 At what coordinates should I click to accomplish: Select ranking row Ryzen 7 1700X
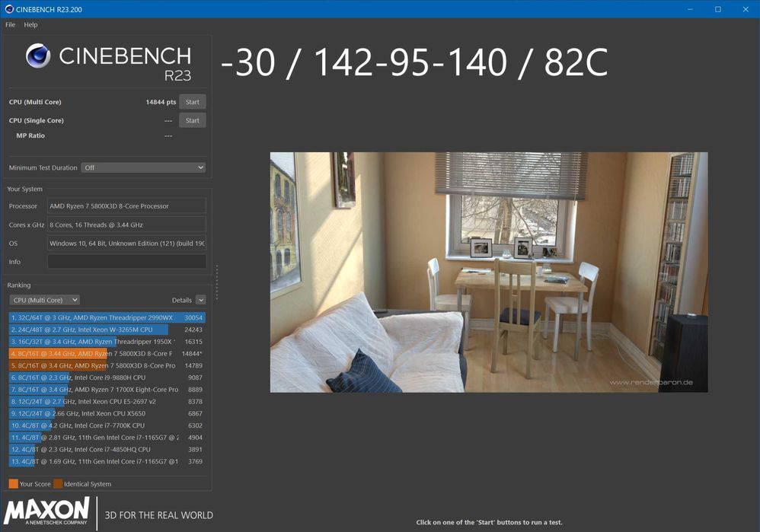(x=107, y=390)
